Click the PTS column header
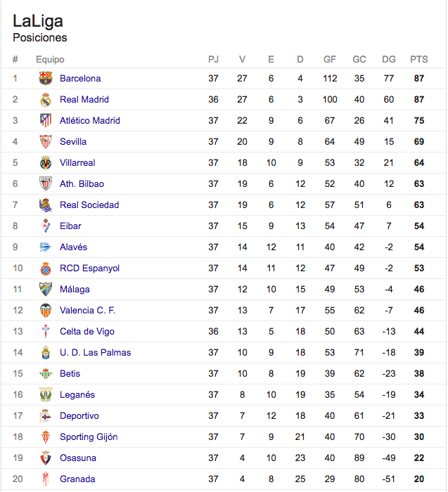Image resolution: width=448 pixels, height=492 pixels. click(x=418, y=59)
